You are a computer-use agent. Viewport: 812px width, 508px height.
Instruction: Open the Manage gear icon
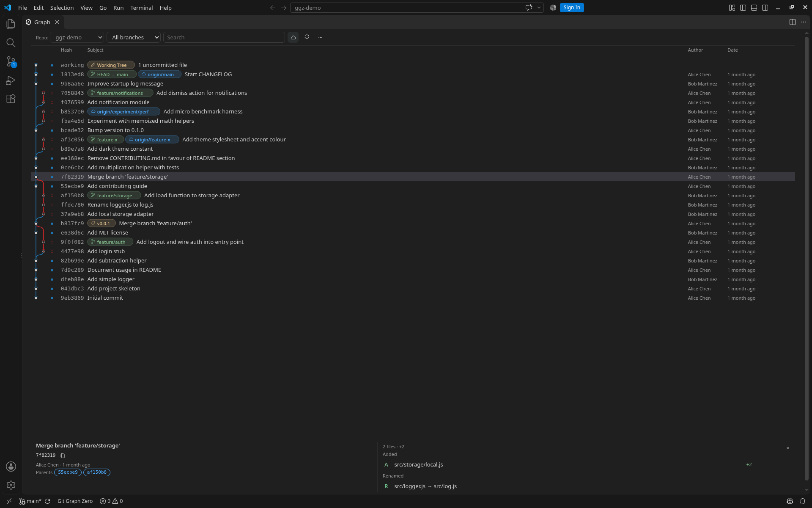[11, 485]
